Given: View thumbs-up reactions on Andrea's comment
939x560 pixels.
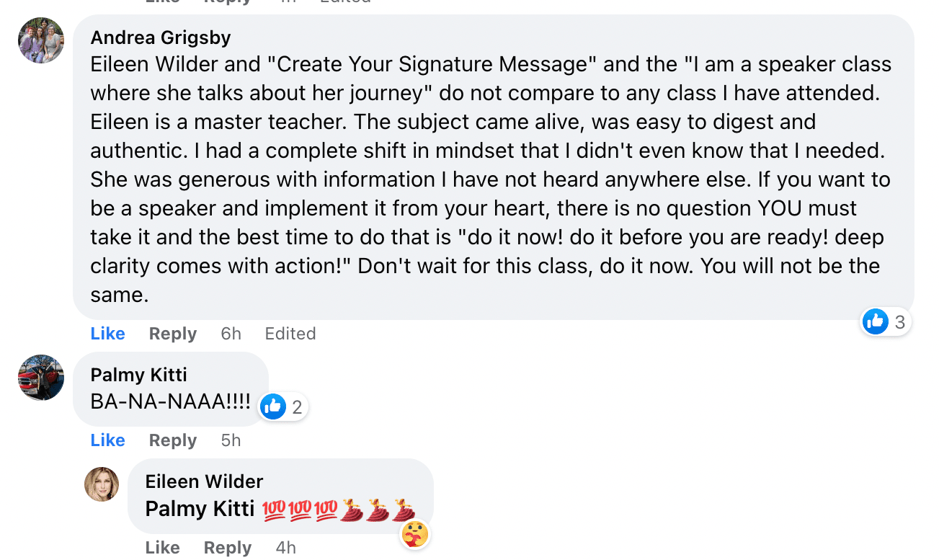Looking at the screenshot, I should click(x=886, y=322).
